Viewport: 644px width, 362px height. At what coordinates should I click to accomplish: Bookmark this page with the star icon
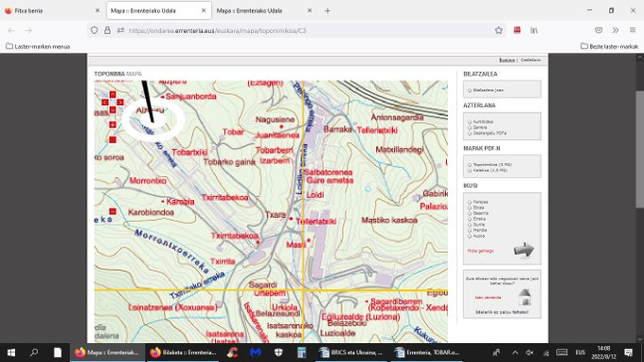pyautogui.click(x=498, y=30)
